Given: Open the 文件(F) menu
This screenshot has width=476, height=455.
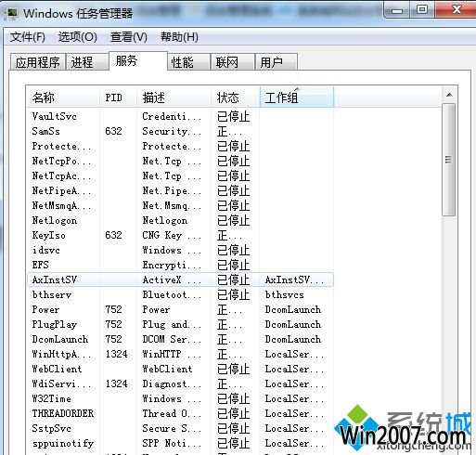Looking at the screenshot, I should [x=28, y=37].
